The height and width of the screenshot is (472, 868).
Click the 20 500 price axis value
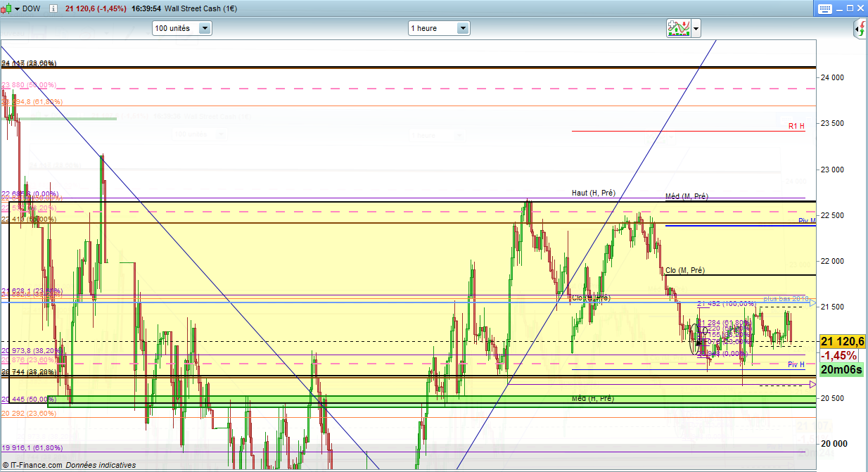point(834,398)
